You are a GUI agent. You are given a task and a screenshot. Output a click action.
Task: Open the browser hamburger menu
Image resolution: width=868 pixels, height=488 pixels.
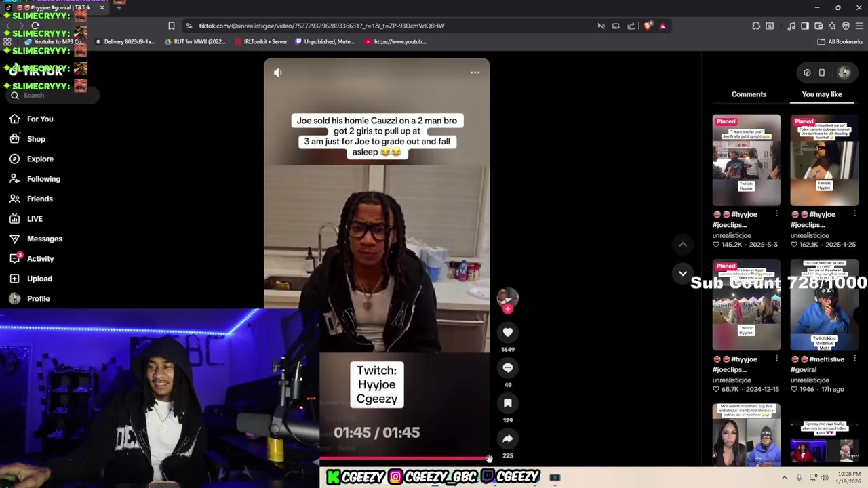859,26
